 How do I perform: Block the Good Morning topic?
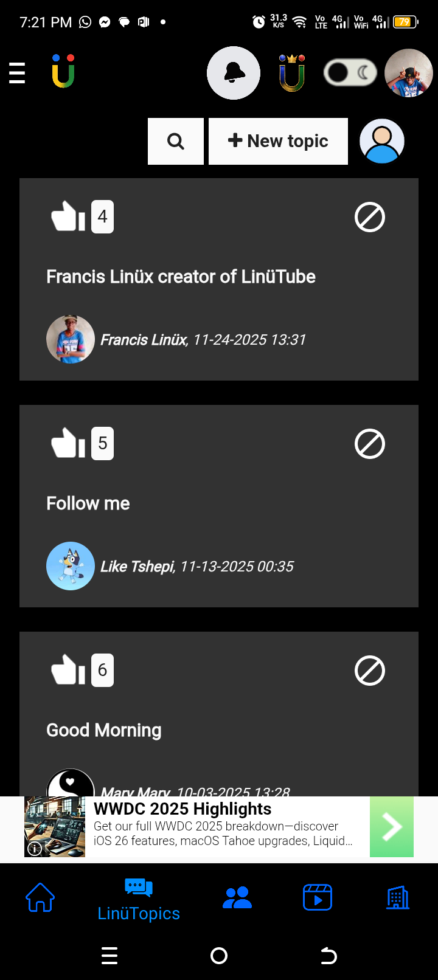tap(370, 671)
